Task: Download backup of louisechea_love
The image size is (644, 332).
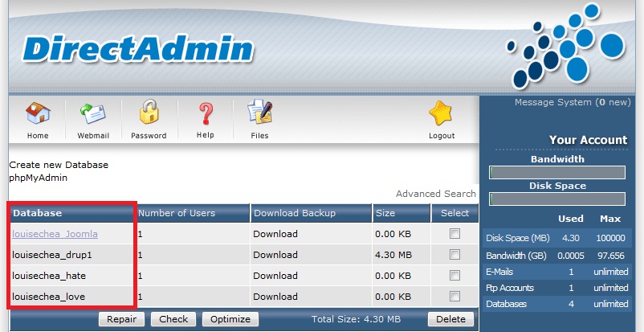Action: click(275, 296)
